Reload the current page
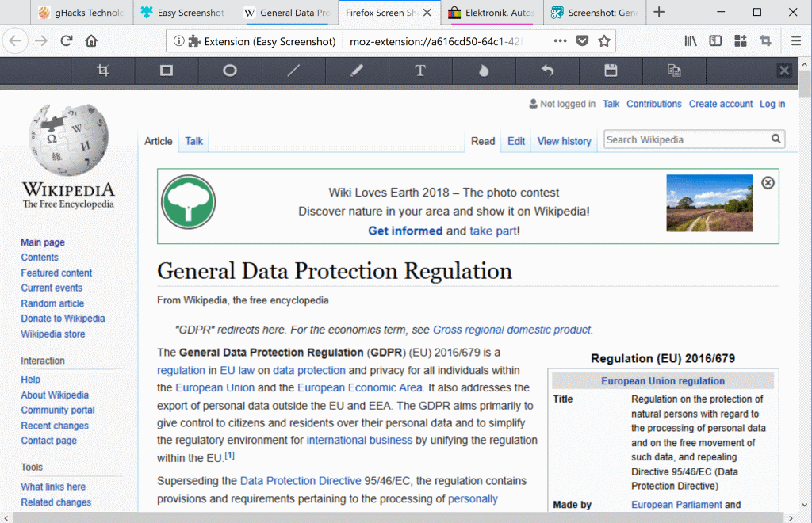Screen dimensions: 812x523 point(67,41)
